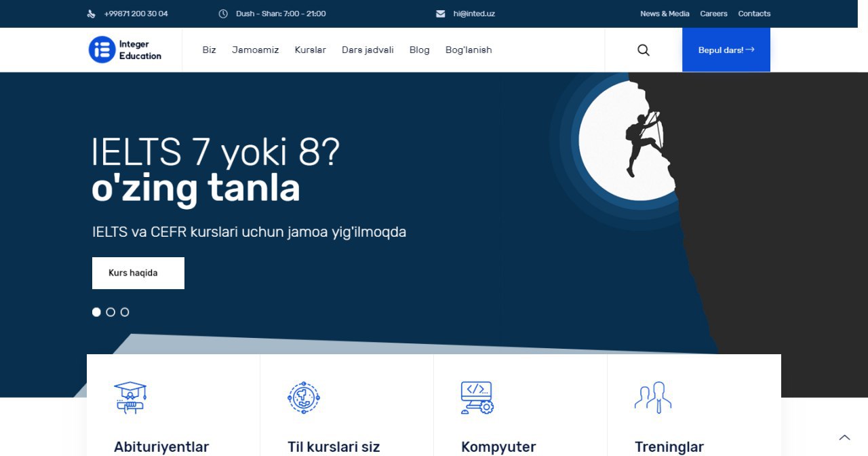Open the News & Media link
The height and width of the screenshot is (456, 868).
pos(665,14)
